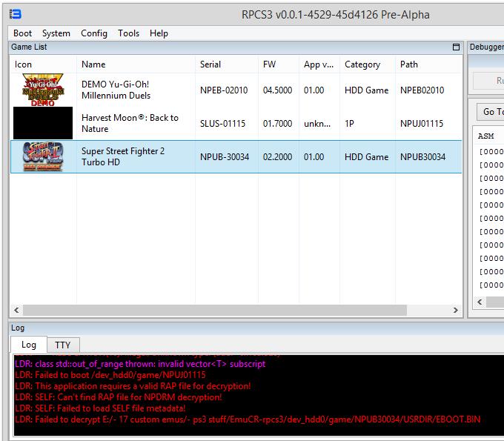This screenshot has height=441, width=504.
Task: Click log line Can't find RAP file
Action: pos(119,397)
